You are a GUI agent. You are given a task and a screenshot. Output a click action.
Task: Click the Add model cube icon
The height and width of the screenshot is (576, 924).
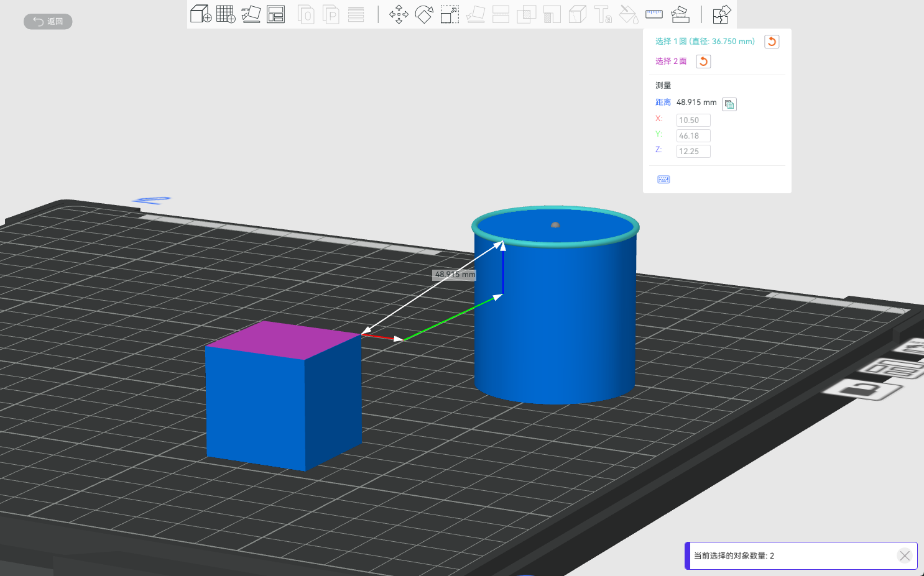click(200, 14)
